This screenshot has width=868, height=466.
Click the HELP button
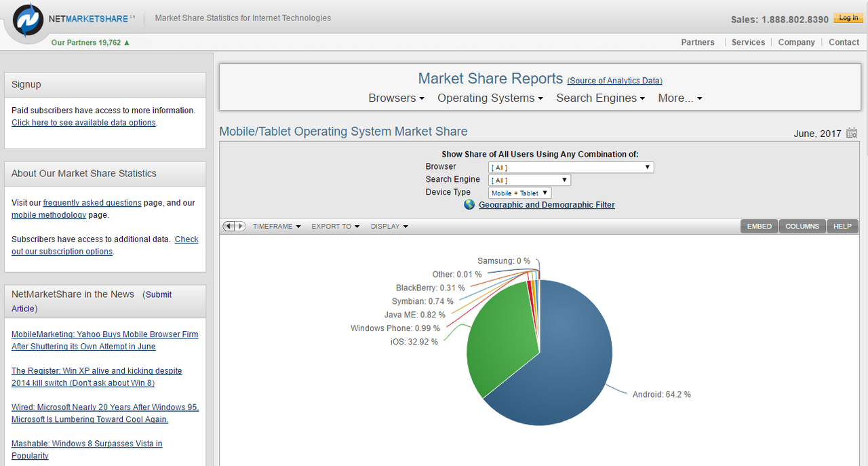[x=842, y=227]
